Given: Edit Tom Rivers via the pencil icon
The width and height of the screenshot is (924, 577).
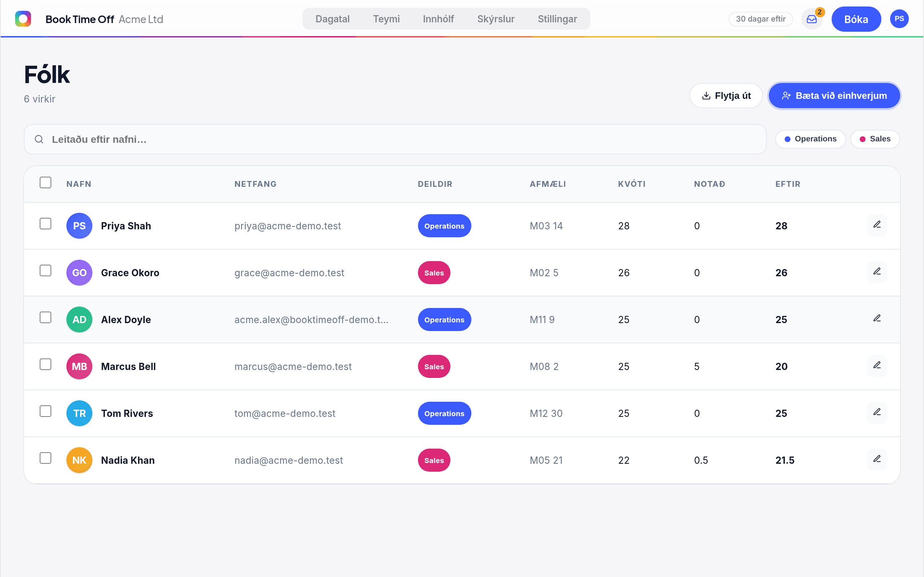Looking at the screenshot, I should point(877,413).
